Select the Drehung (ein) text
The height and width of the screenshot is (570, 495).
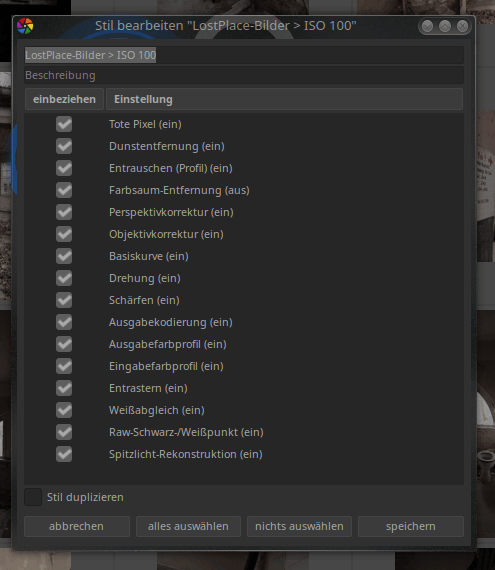145,278
